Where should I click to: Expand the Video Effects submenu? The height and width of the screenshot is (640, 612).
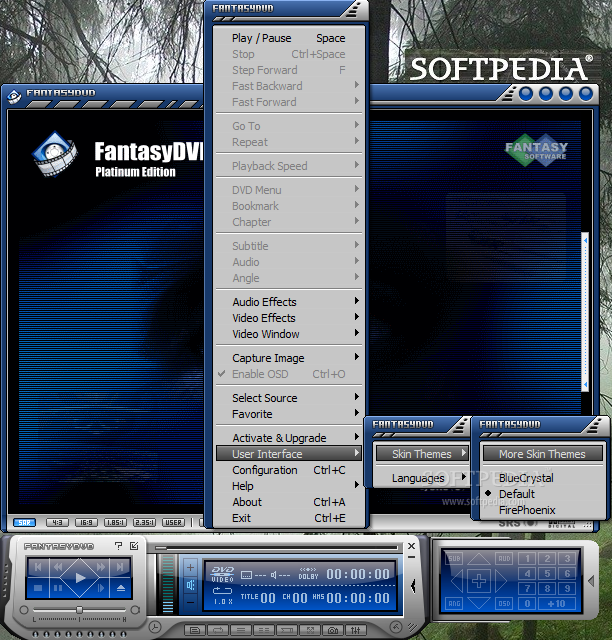(289, 318)
